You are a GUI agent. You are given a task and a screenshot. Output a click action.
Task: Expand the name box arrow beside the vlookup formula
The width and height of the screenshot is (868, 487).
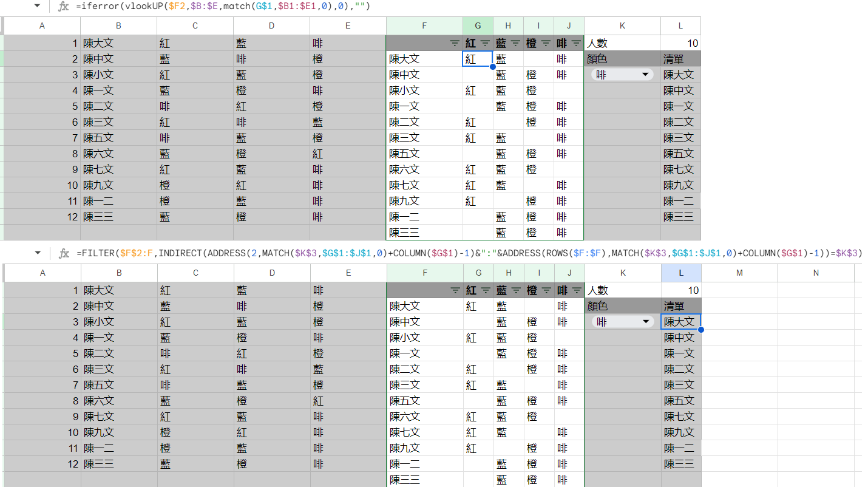(x=38, y=6)
